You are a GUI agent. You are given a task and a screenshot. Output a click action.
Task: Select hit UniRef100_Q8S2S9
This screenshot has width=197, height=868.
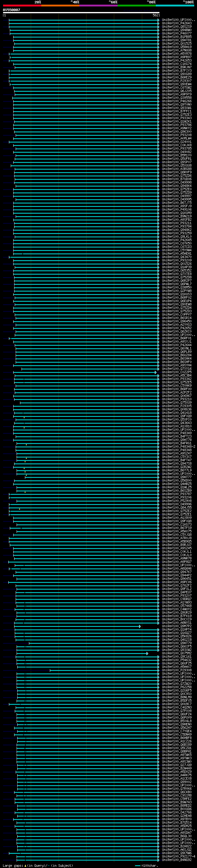[176, 26]
